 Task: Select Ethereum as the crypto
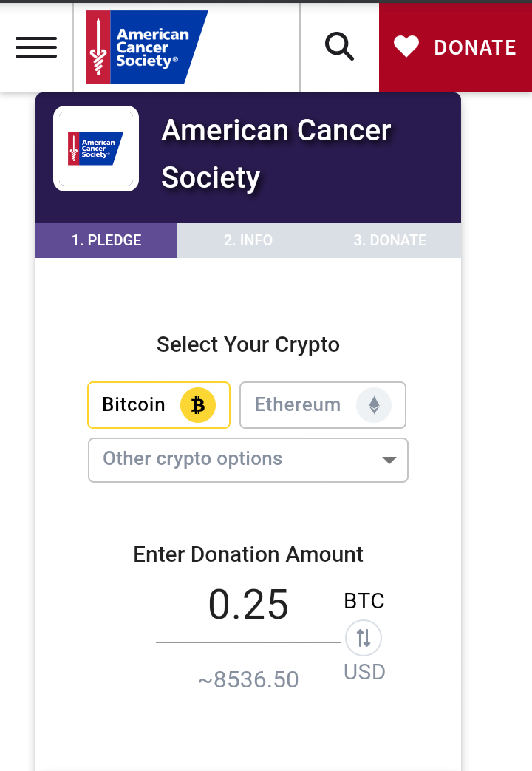coord(323,405)
